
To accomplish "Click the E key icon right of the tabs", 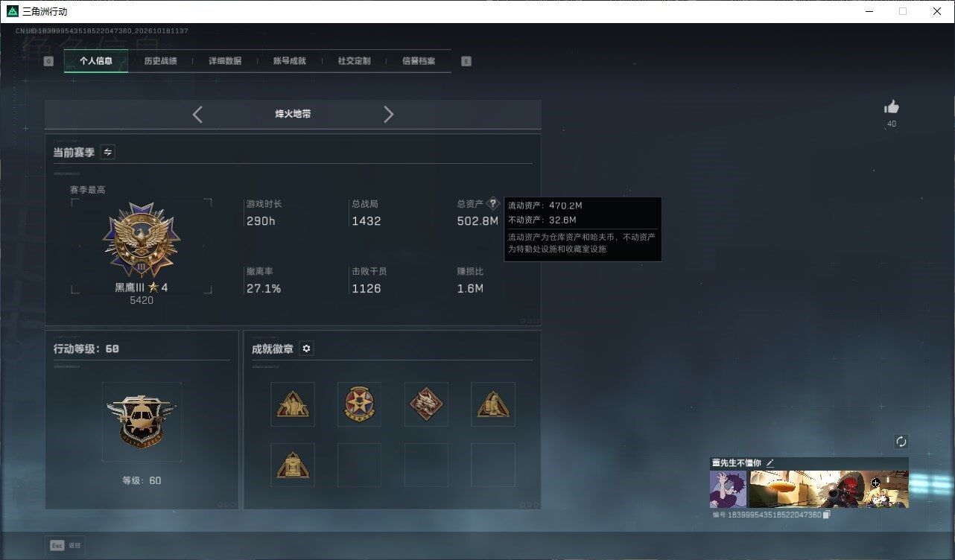I will pyautogui.click(x=466, y=62).
